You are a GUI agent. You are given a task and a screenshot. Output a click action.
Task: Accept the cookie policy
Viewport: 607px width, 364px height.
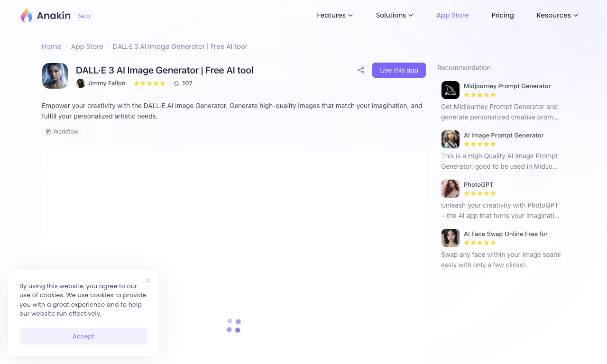point(83,336)
